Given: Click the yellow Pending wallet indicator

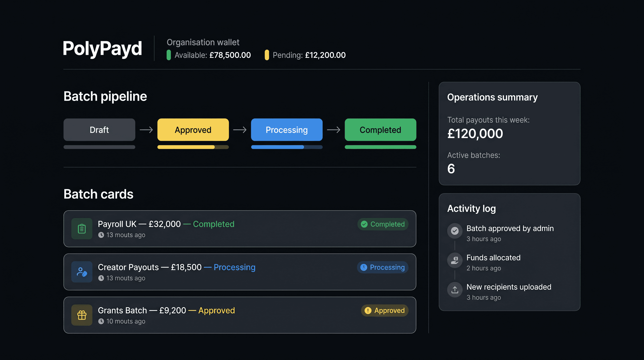Looking at the screenshot, I should [267, 55].
